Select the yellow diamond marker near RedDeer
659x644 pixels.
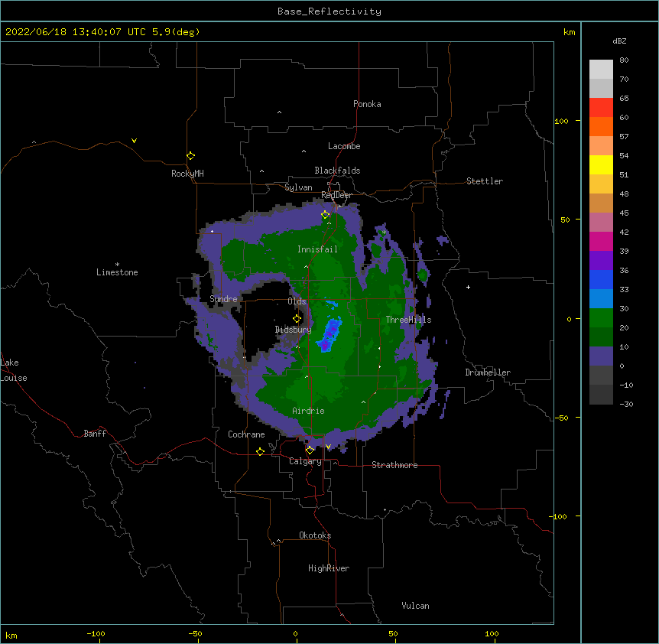(325, 215)
